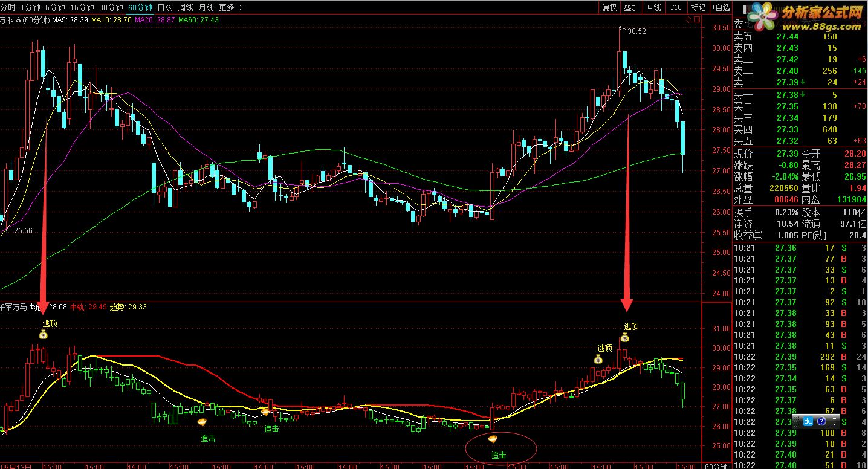Click the 内盘 131904 value
This screenshot has width=868, height=469.
pos(852,199)
